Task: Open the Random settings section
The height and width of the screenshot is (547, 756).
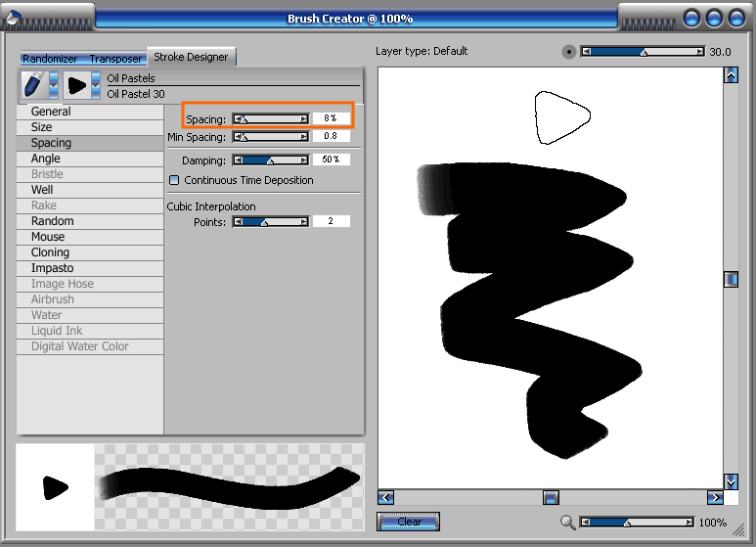Action: click(90, 221)
